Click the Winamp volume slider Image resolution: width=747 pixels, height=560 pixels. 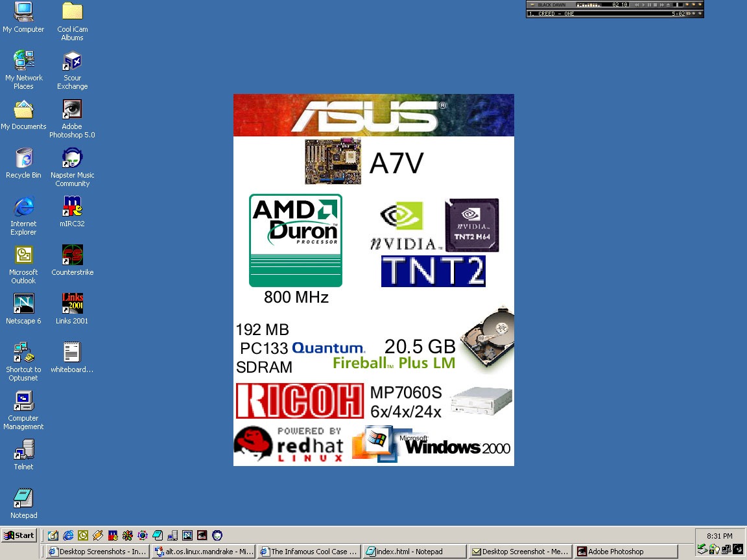pos(678,5)
